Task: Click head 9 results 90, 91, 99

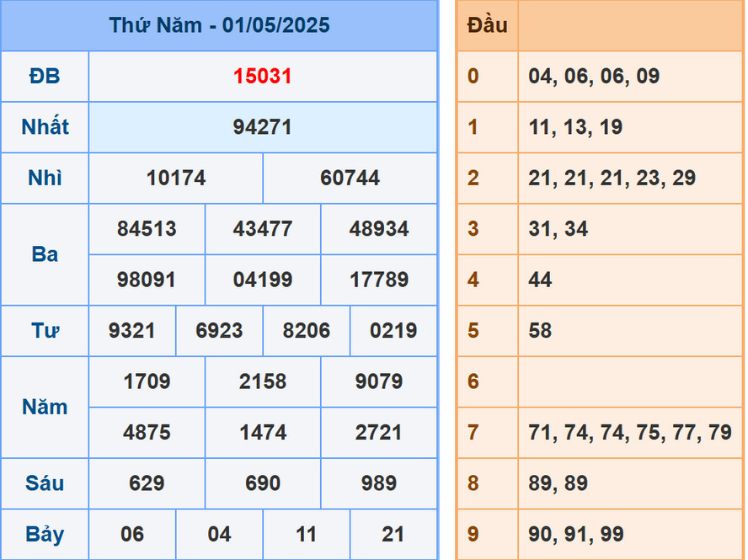Action: coord(576,535)
